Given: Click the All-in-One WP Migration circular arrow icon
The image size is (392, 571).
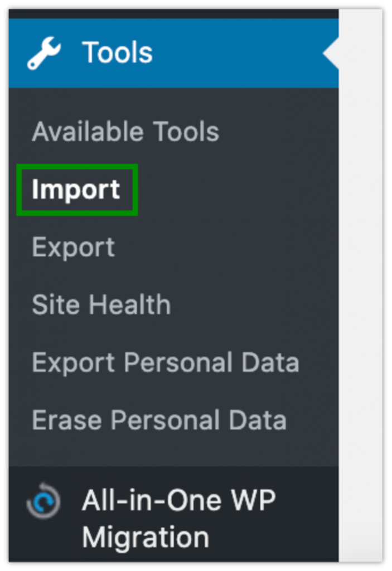Looking at the screenshot, I should pyautogui.click(x=42, y=500).
